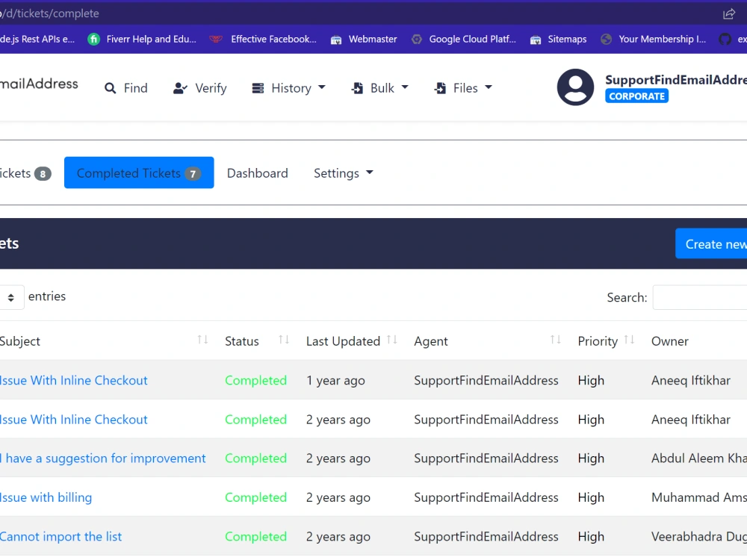Open the Node.js Rest APIs bookmark
The width and height of the screenshot is (747, 560).
[37, 39]
